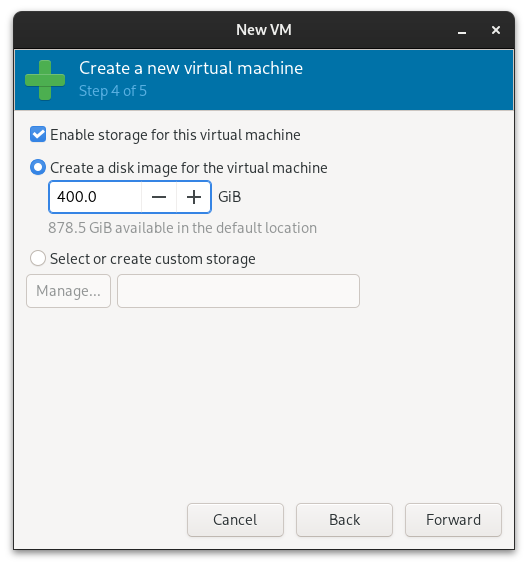This screenshot has height=566, width=528.
Task: Click the '878.5 GiB available' text
Action: point(183,228)
